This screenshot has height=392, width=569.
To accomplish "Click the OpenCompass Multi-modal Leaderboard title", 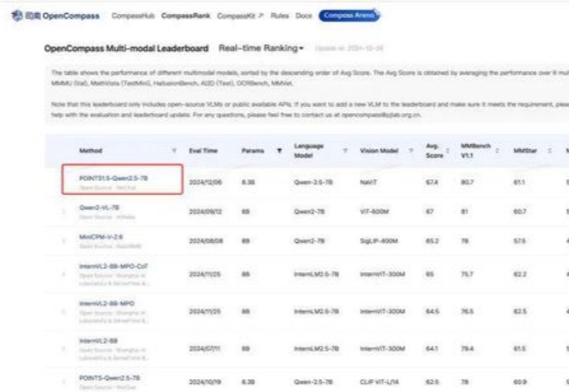I will coord(126,48).
